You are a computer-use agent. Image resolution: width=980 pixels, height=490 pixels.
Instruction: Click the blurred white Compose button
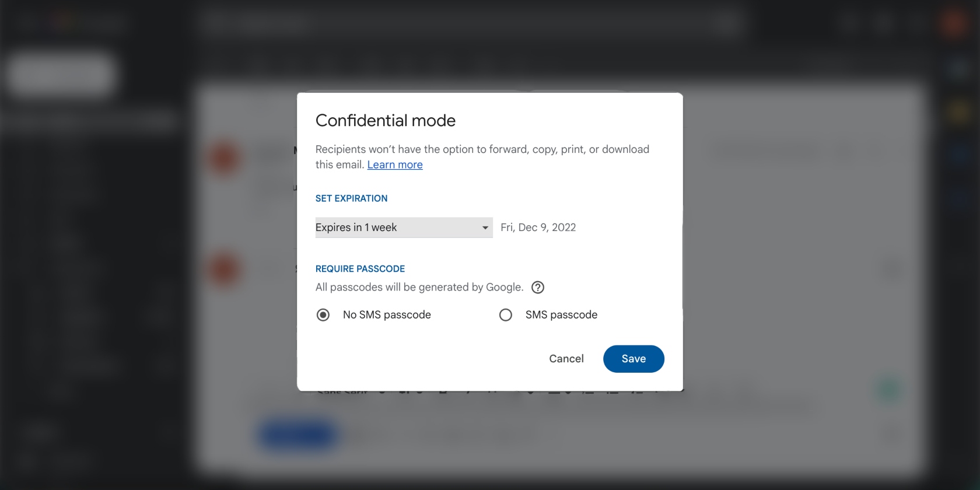pyautogui.click(x=61, y=73)
